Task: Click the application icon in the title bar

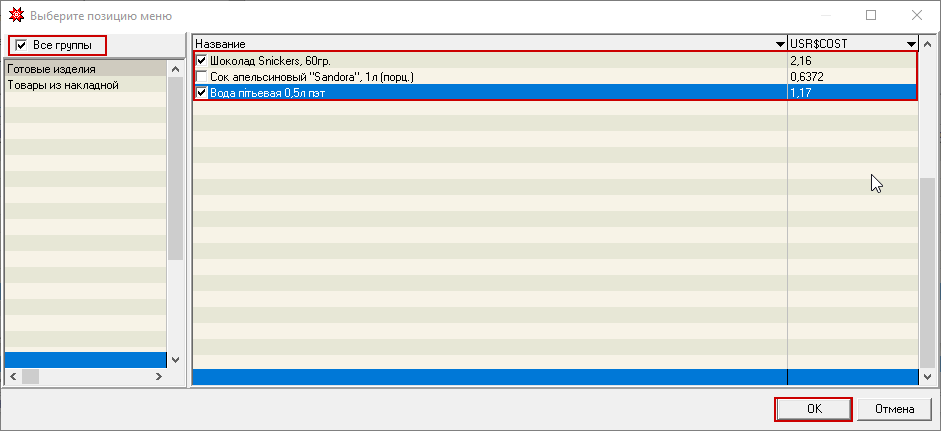Action: point(15,16)
